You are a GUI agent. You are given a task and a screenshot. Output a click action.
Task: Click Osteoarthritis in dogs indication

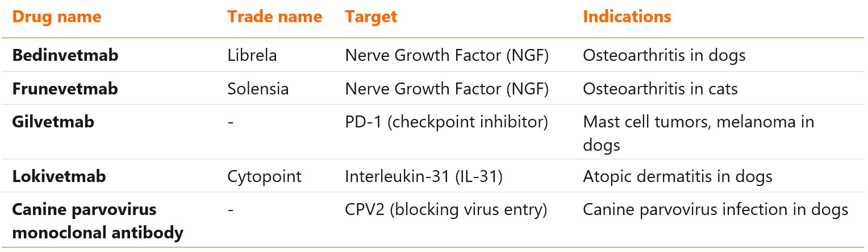(x=663, y=56)
